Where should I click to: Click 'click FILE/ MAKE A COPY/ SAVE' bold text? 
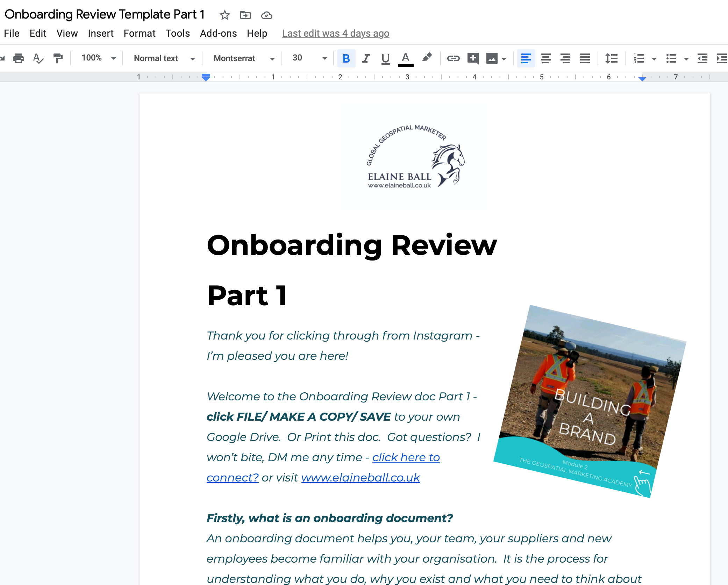(299, 417)
